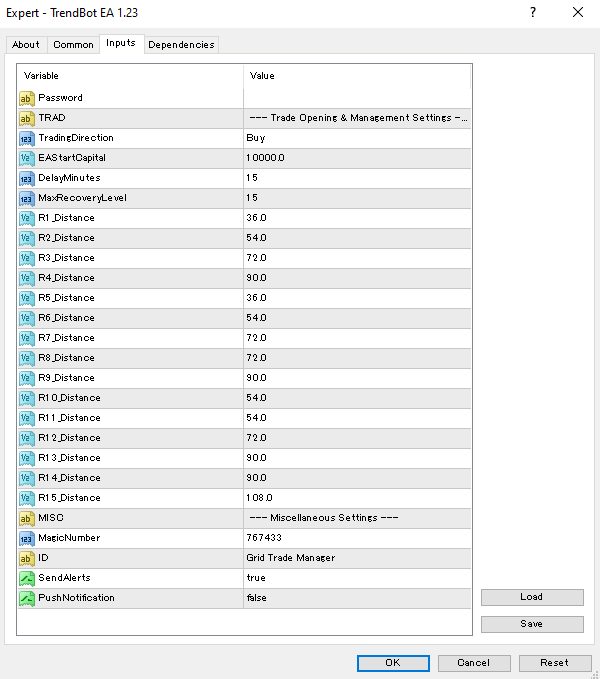Click the TradingDirection integer type icon
Image resolution: width=600 pixels, height=679 pixels.
pos(27,138)
